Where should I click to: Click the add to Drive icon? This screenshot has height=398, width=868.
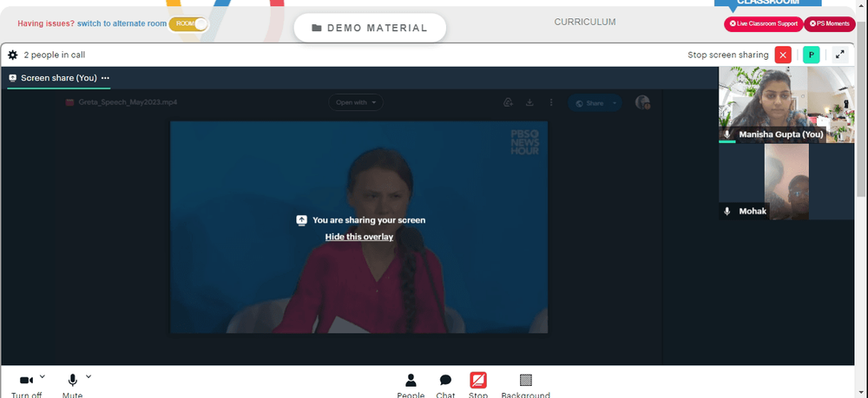[508, 103]
